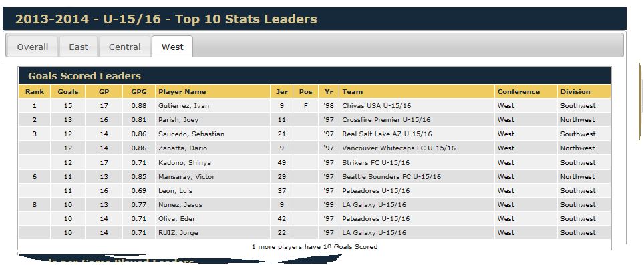
Task: Click the Rank column header
Action: [35, 92]
